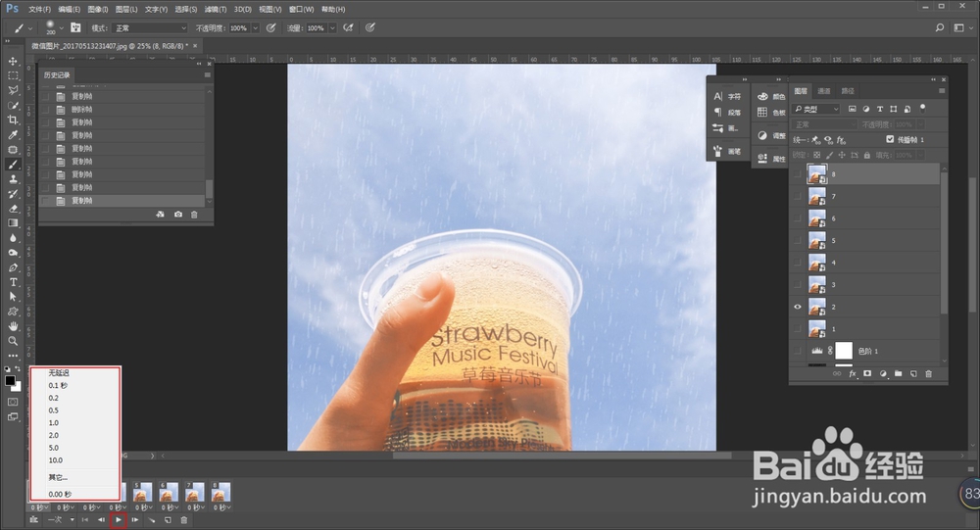
Task: Duplicate the selected timeline frame
Action: (168, 519)
